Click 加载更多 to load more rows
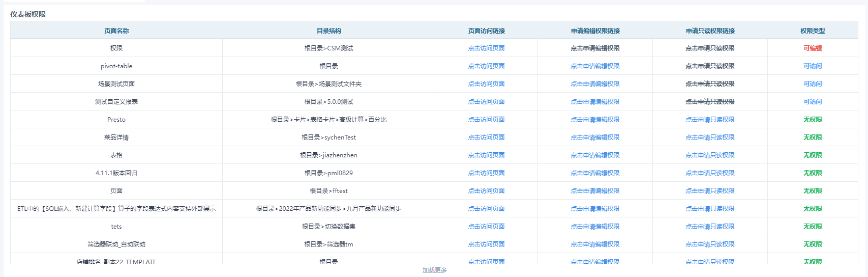This screenshot has width=868, height=277. click(x=434, y=270)
